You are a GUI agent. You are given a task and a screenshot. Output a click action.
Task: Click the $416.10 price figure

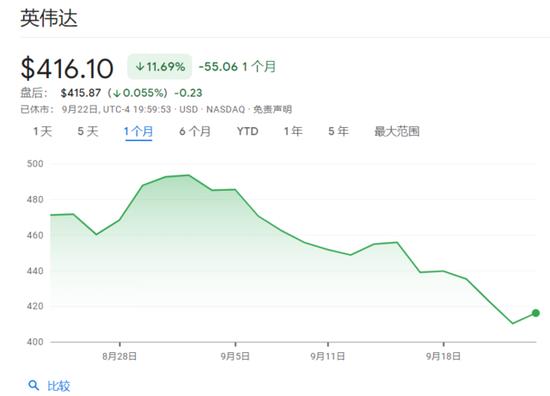[67, 68]
